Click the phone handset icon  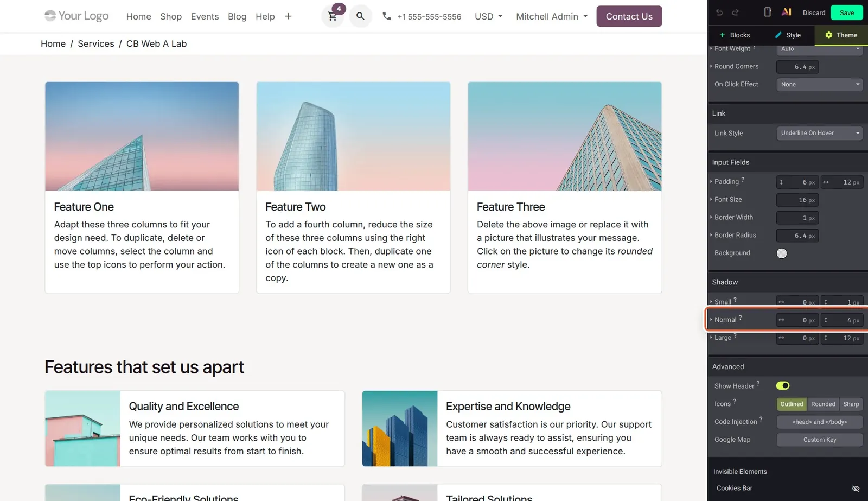tap(387, 16)
